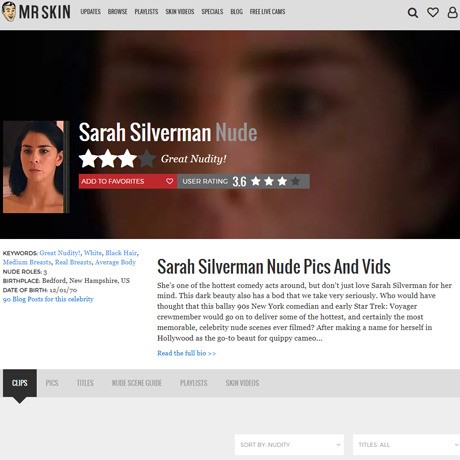Open Skin Videos in the top navigation

(x=180, y=12)
